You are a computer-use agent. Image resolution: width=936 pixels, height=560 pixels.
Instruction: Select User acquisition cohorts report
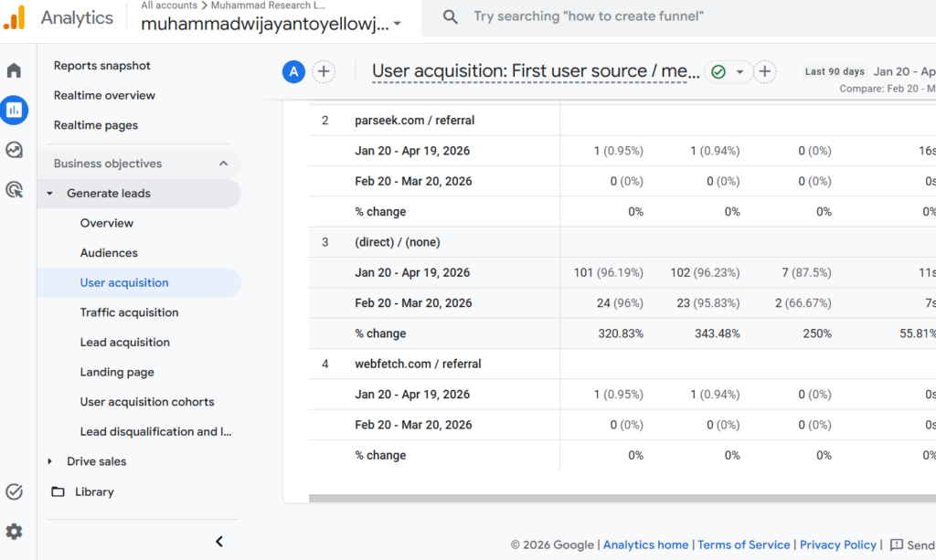[x=147, y=402]
